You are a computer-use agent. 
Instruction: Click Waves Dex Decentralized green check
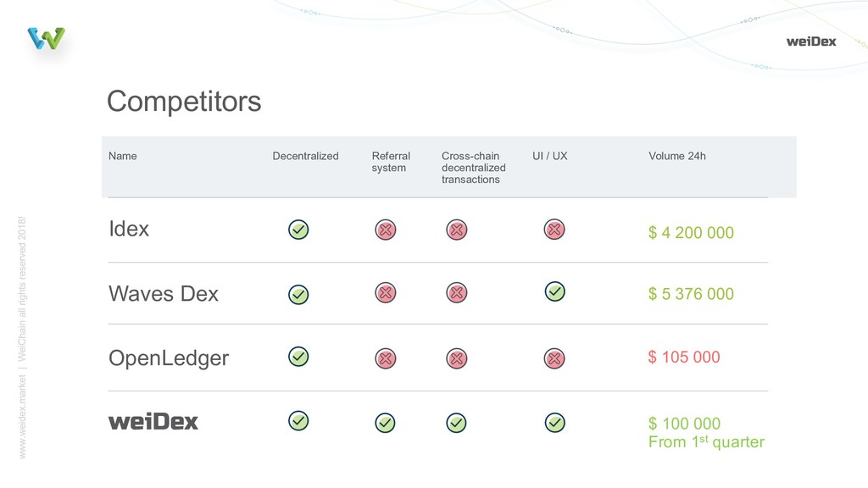click(x=298, y=294)
